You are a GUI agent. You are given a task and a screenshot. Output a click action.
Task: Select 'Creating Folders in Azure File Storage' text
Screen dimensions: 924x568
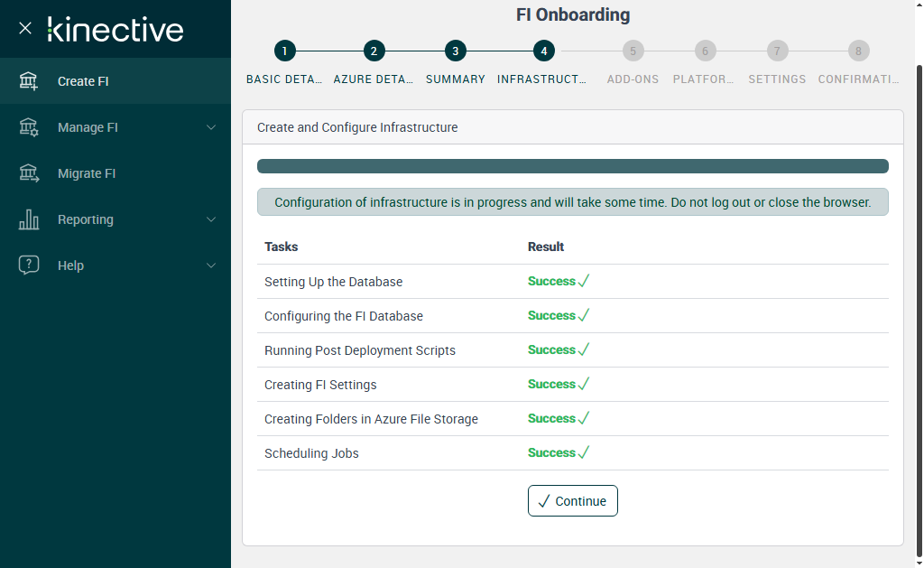tap(371, 419)
